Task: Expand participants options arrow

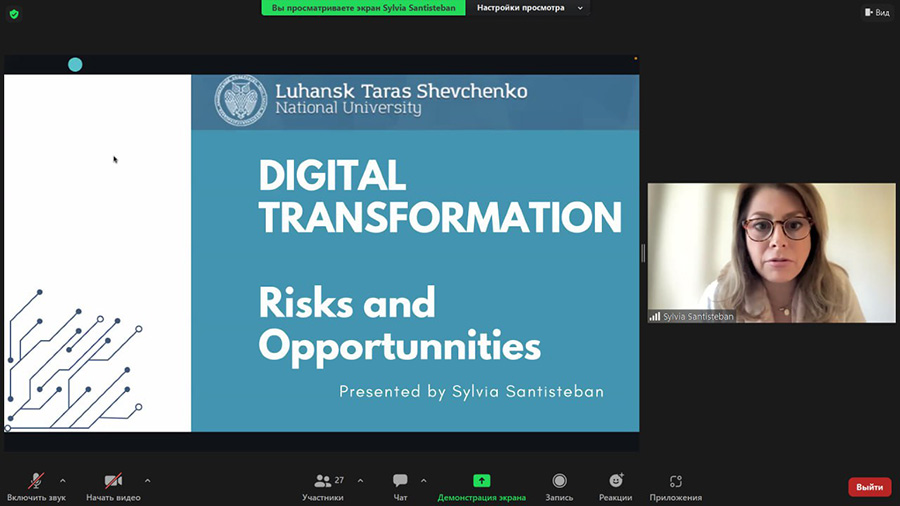Action: click(360, 481)
